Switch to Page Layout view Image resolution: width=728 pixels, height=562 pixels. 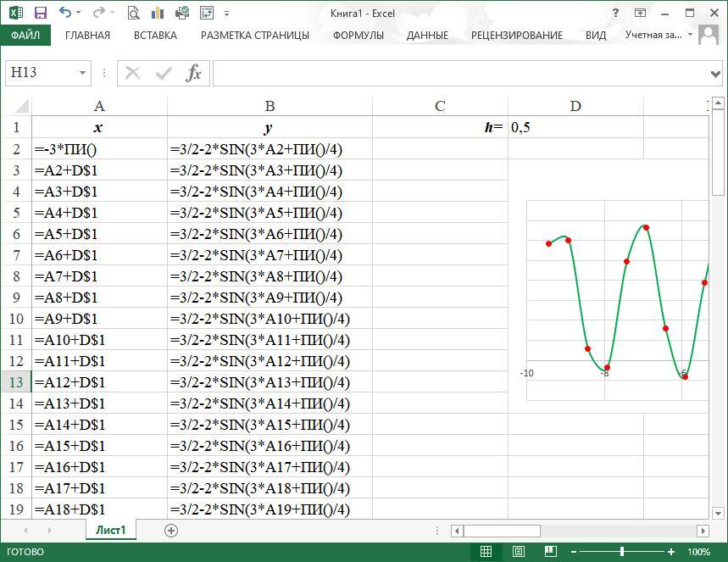517,552
